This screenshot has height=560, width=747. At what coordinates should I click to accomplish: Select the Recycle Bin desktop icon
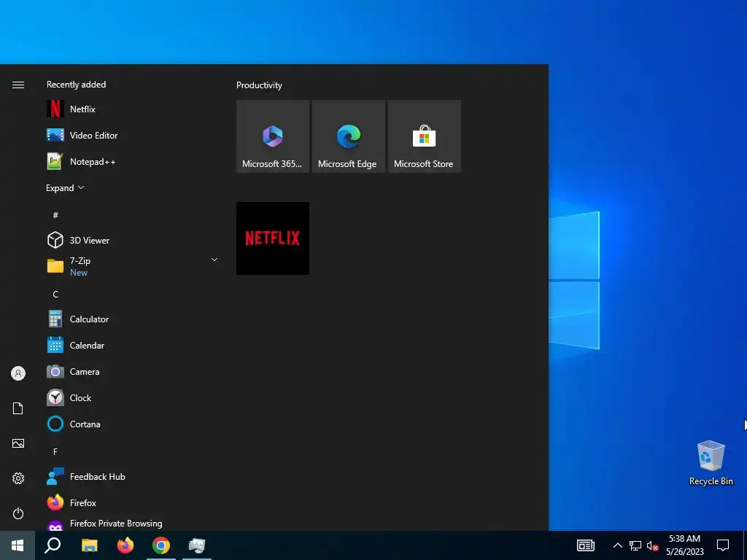(711, 463)
